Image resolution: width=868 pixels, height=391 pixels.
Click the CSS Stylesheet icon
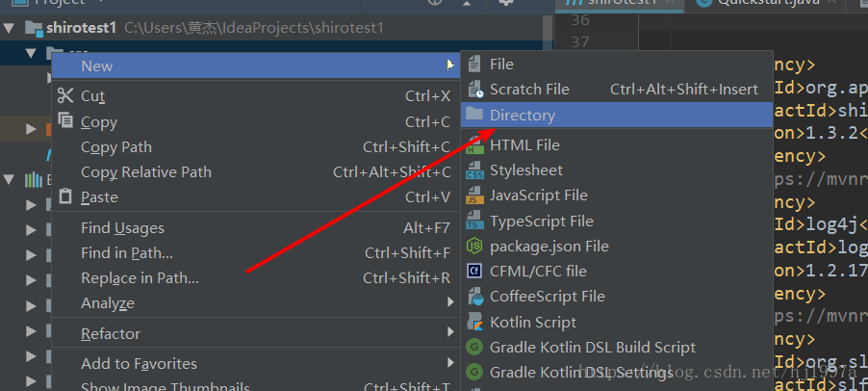pyautogui.click(x=475, y=170)
